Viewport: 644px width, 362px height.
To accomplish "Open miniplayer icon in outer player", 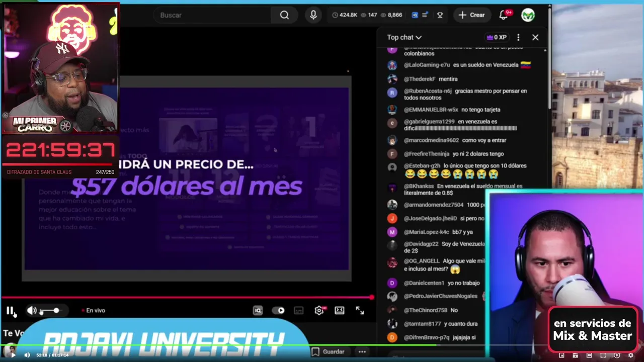I will click(x=561, y=355).
